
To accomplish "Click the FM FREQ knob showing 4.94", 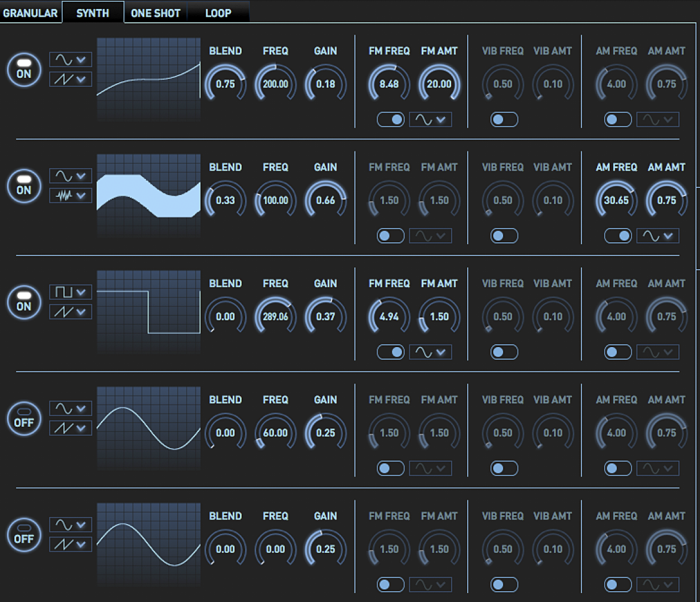I will [389, 316].
